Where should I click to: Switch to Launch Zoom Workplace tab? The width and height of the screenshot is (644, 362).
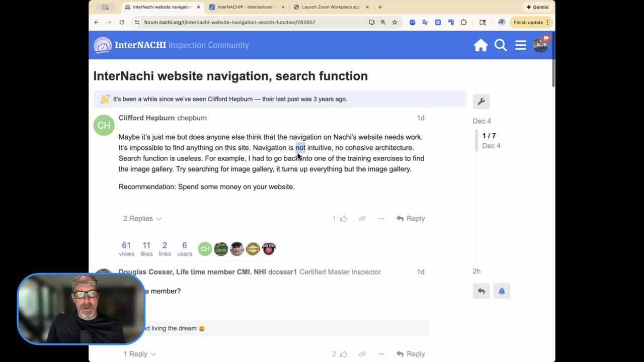coord(332,7)
